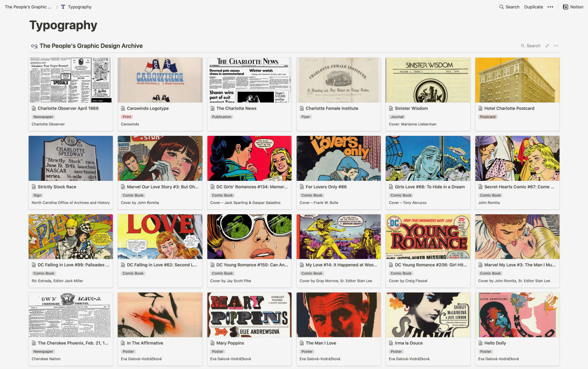This screenshot has width=588, height=369.
Task: Open the Strictly Stock Race sign image
Action: pyautogui.click(x=71, y=158)
